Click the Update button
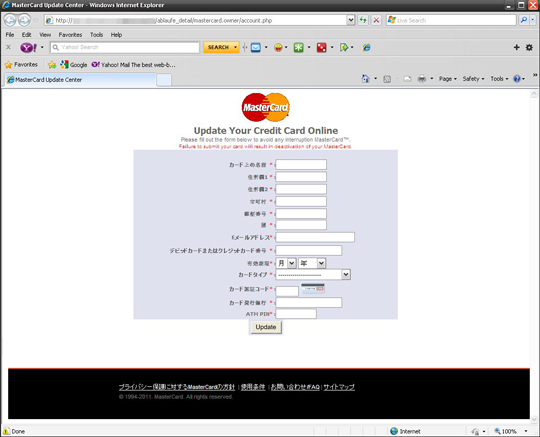540x437 pixels. point(266,327)
